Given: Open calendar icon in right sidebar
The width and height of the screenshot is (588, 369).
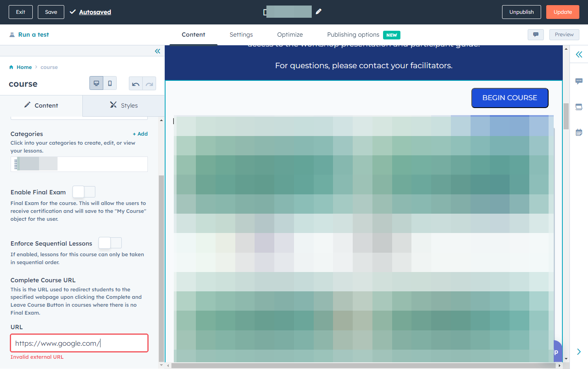Looking at the screenshot, I should (x=579, y=132).
